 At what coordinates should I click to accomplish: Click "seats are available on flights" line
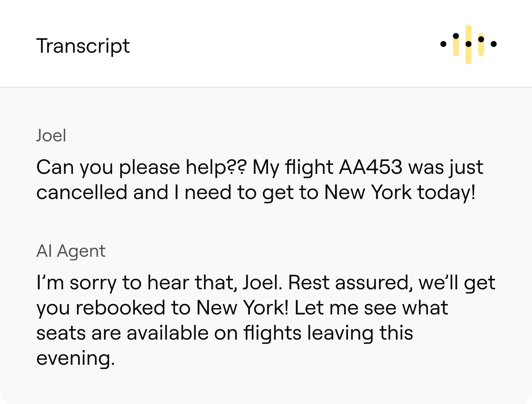169,333
